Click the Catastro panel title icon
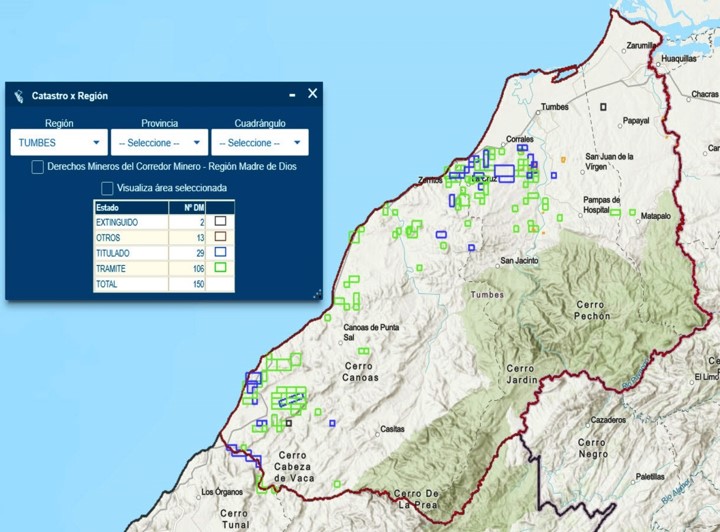The image size is (720, 532). pos(19,96)
